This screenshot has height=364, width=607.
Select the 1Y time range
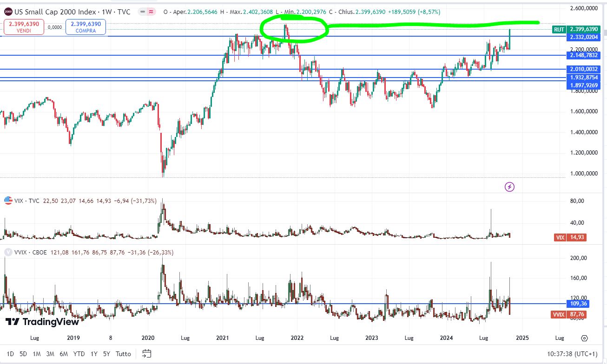(94, 354)
